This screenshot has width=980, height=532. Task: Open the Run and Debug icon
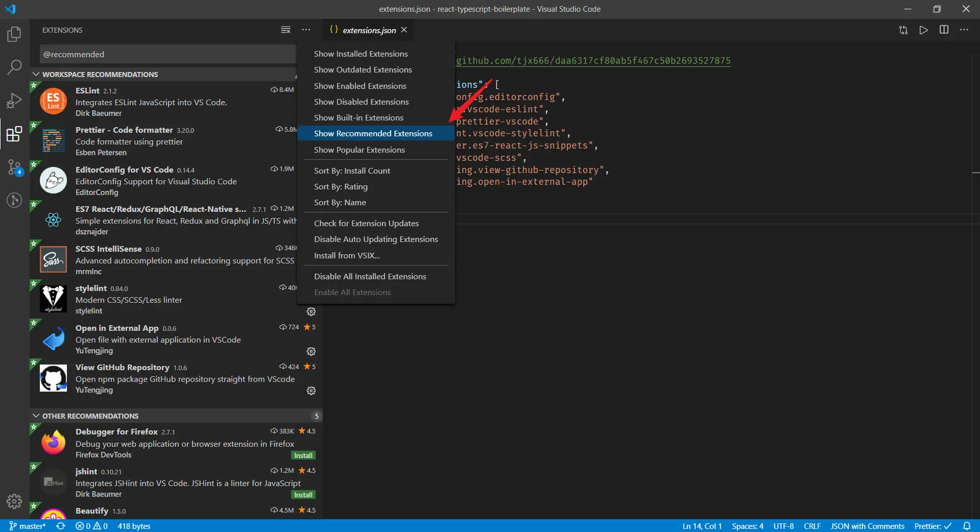pyautogui.click(x=14, y=100)
